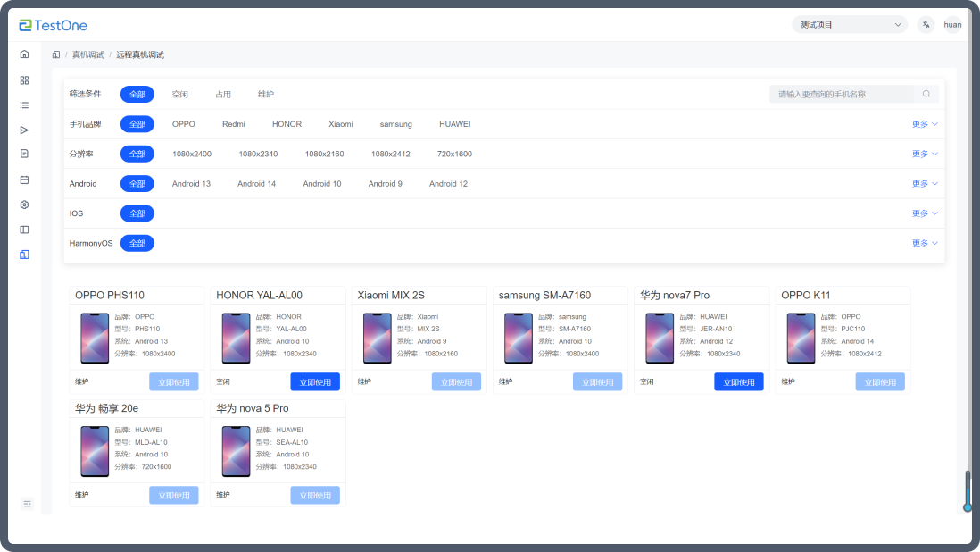Viewport: 980px width, 552px height.
Task: Click the 空闲 status on HONOR YAL-AL00 card
Action: click(223, 382)
